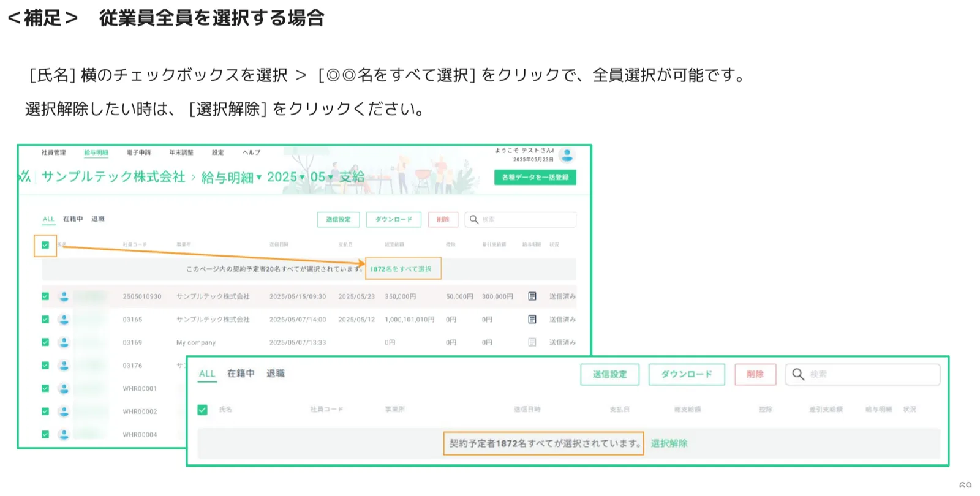The image size is (980, 496).
Task: Click 送信済み status in row 03169
Action: 562,342
